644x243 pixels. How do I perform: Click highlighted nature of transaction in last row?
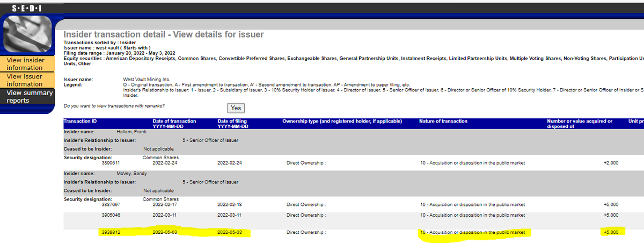472,233
